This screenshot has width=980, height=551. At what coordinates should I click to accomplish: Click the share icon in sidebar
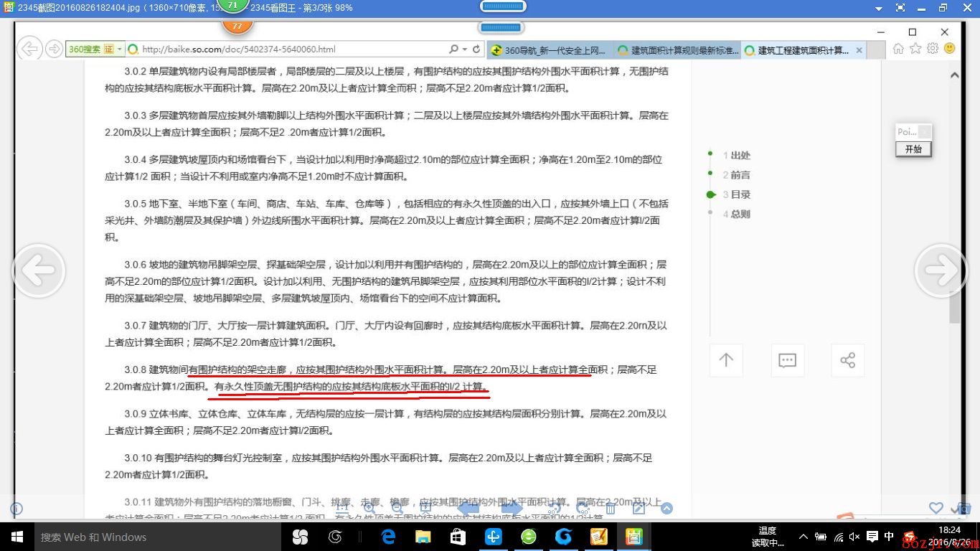[847, 360]
